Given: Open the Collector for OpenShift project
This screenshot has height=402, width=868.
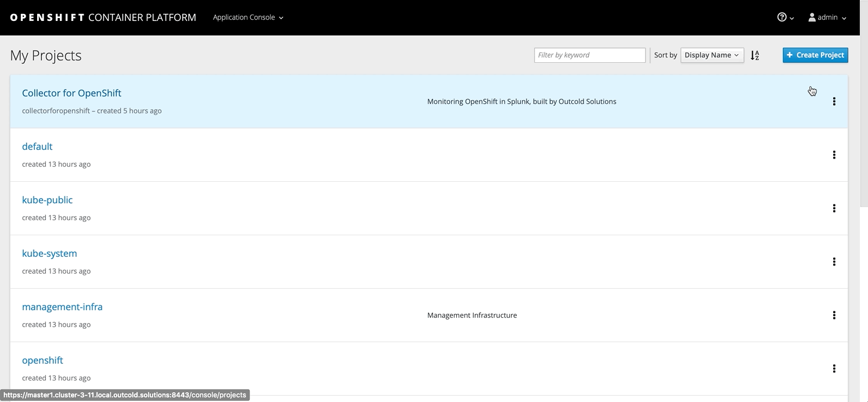Looking at the screenshot, I should tap(71, 93).
